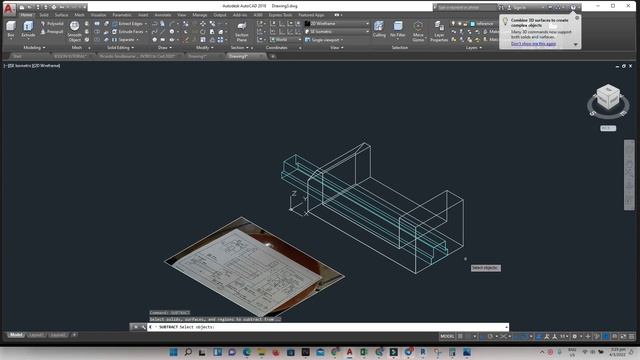
Task: Click the Smooth Object mesh tool
Action: [74, 31]
